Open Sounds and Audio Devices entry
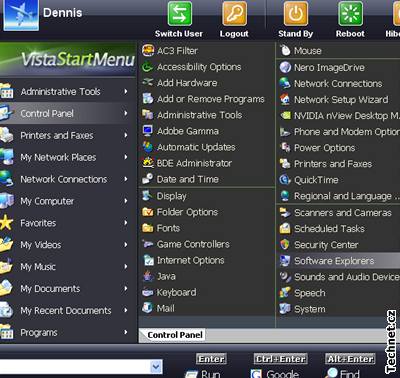This screenshot has height=378, width=400. pyautogui.click(x=338, y=277)
